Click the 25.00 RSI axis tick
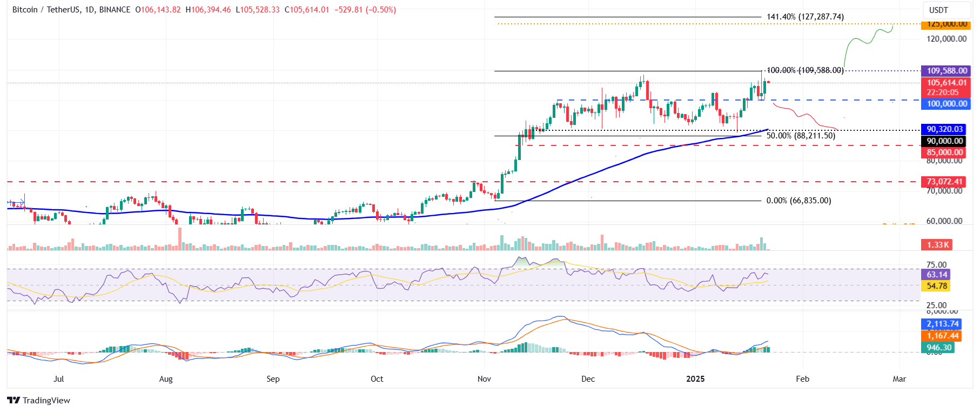The width and height of the screenshot is (980, 412). pyautogui.click(x=936, y=305)
